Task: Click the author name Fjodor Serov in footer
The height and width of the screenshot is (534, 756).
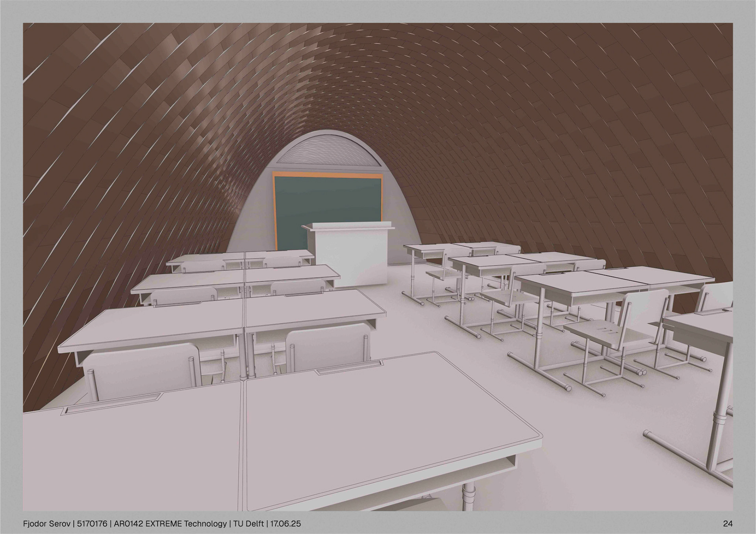Action: [46, 524]
